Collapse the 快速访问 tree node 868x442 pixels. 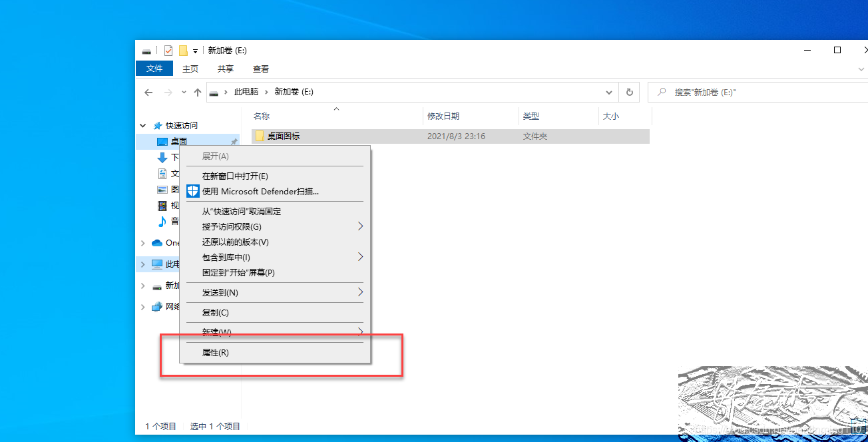point(143,125)
